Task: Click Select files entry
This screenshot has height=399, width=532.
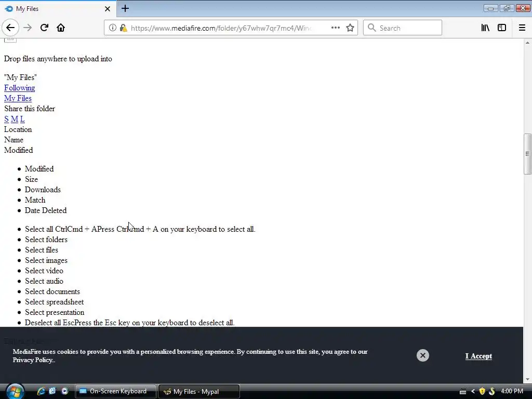Action: pyautogui.click(x=42, y=250)
